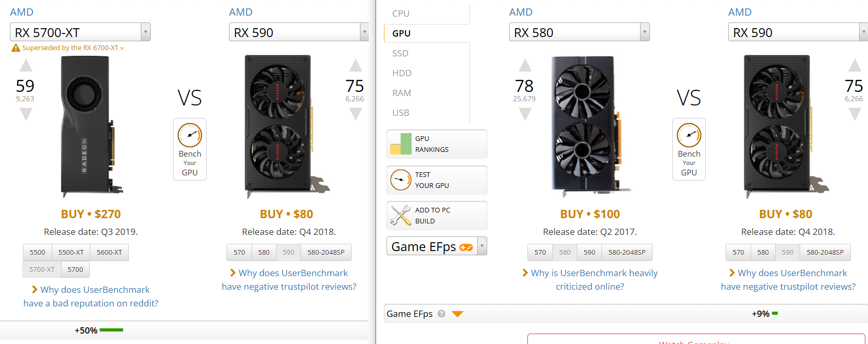Select the CPU category tab
Image resolution: width=868 pixels, height=344 pixels.
(401, 14)
